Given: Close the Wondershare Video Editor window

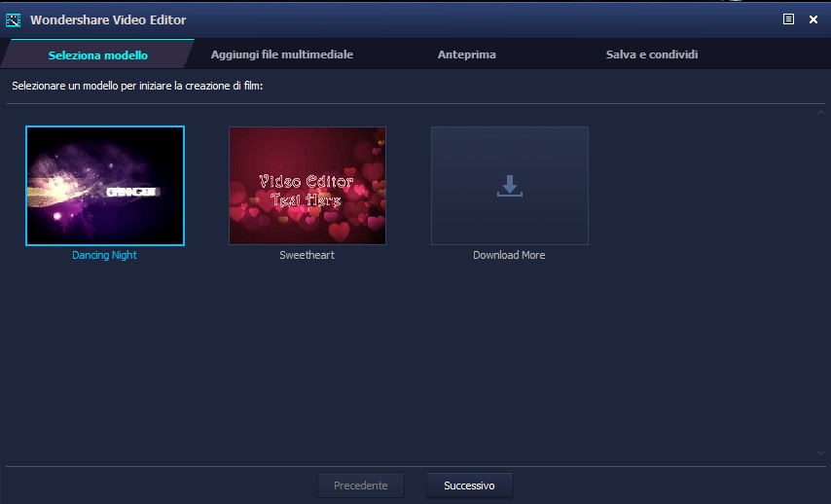Looking at the screenshot, I should [x=813, y=19].
